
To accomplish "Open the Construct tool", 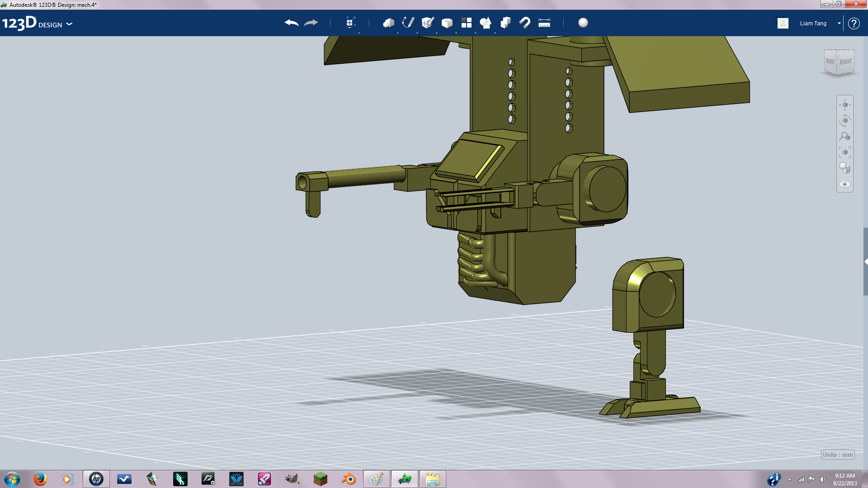I will coord(428,23).
